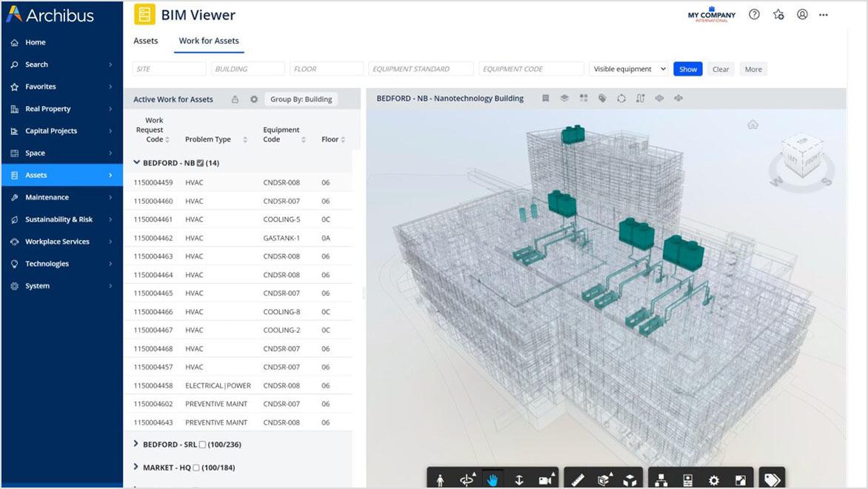Switch to the Assets tab
Image resolution: width=868 pixels, height=489 pixels.
coord(146,41)
